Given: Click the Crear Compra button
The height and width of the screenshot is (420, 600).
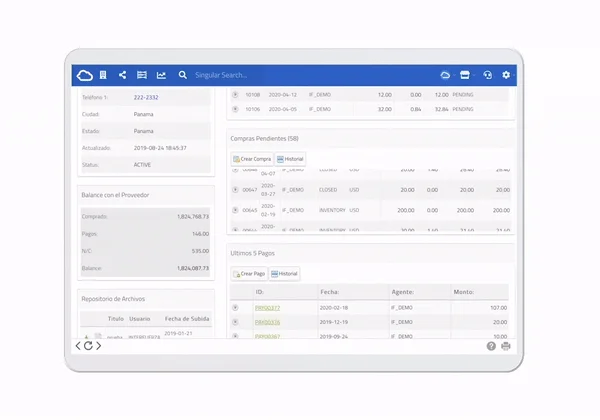Looking at the screenshot, I should pyautogui.click(x=252, y=159).
